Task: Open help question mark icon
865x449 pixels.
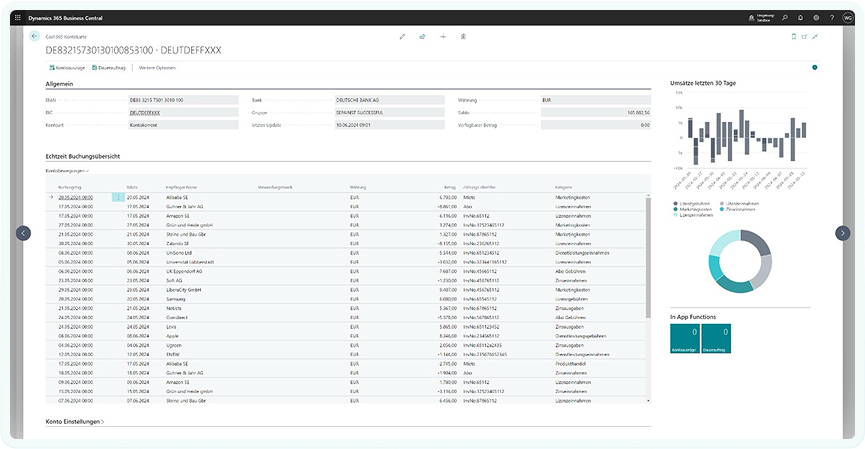Action: tap(832, 18)
